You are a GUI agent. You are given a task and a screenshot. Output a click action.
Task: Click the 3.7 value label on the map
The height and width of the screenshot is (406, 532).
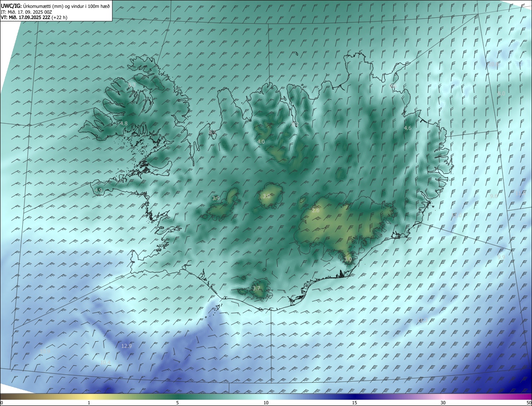pyautogui.click(x=256, y=288)
